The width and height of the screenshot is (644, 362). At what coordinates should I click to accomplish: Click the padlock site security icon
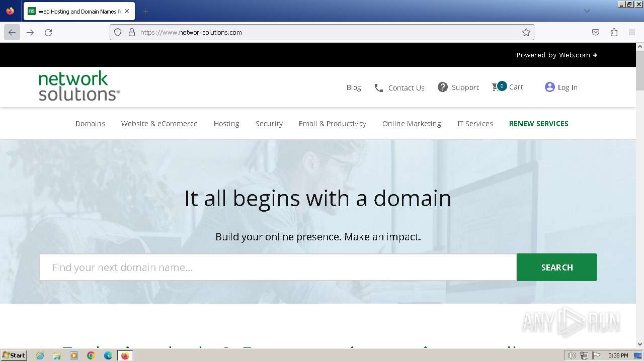(x=132, y=32)
